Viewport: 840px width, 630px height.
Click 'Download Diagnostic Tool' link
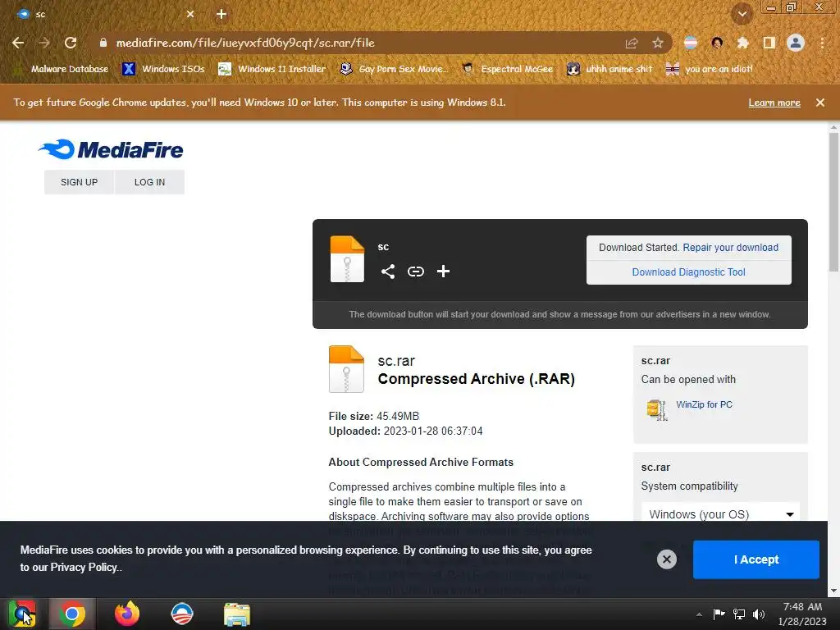[x=688, y=272]
